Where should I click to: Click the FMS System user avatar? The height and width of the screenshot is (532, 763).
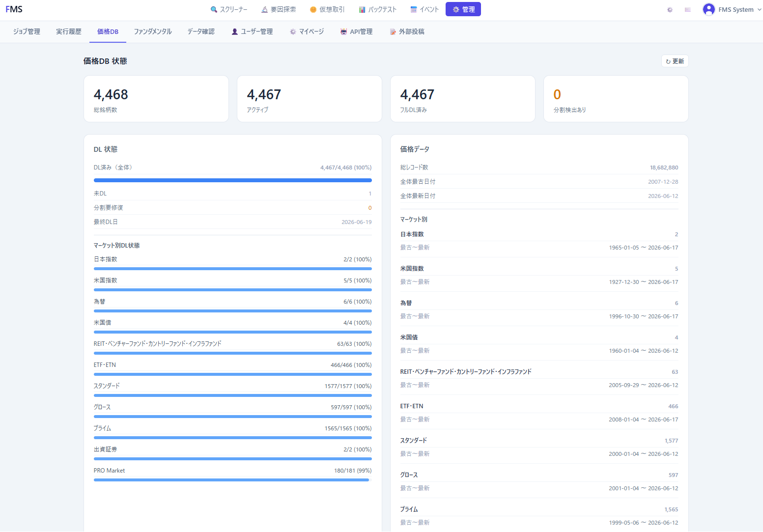708,9
